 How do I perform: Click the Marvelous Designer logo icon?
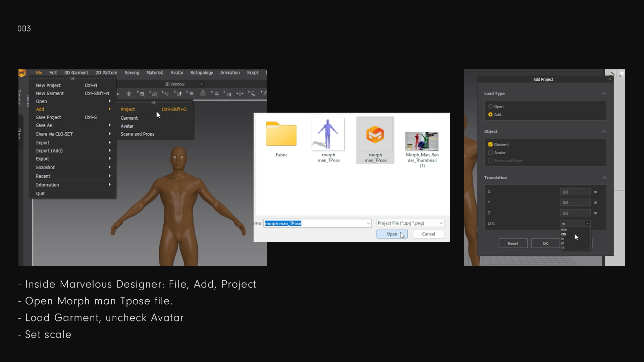coord(22,73)
